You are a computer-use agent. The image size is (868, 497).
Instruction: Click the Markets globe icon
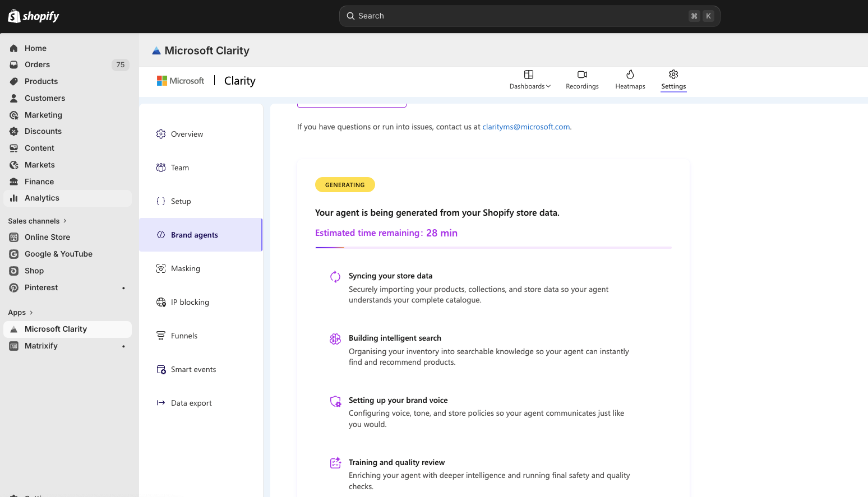coord(14,165)
